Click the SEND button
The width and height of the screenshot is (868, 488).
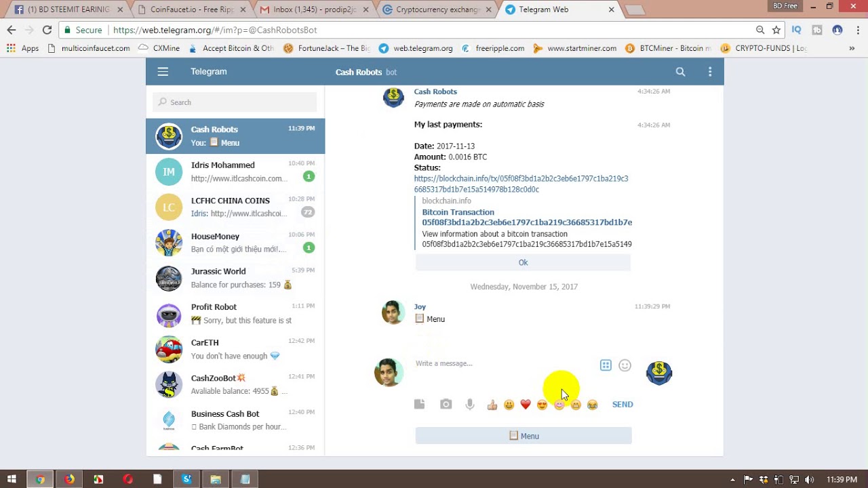point(623,405)
